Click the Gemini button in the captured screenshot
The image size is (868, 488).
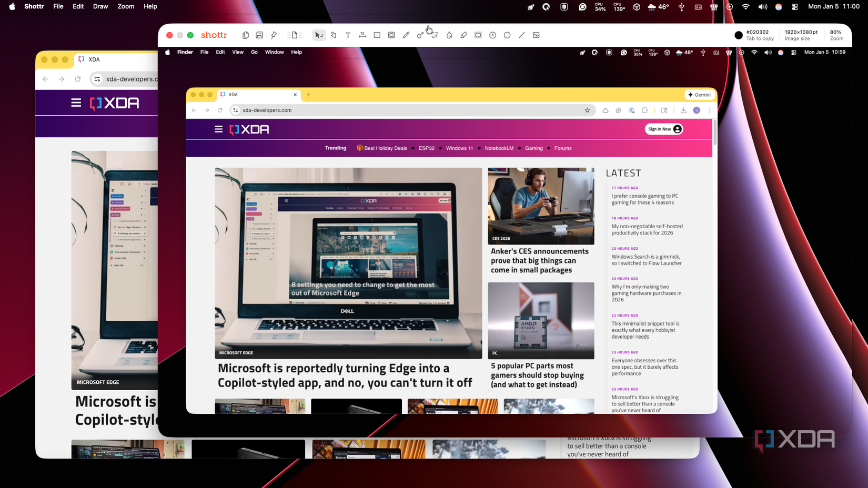coord(700,95)
